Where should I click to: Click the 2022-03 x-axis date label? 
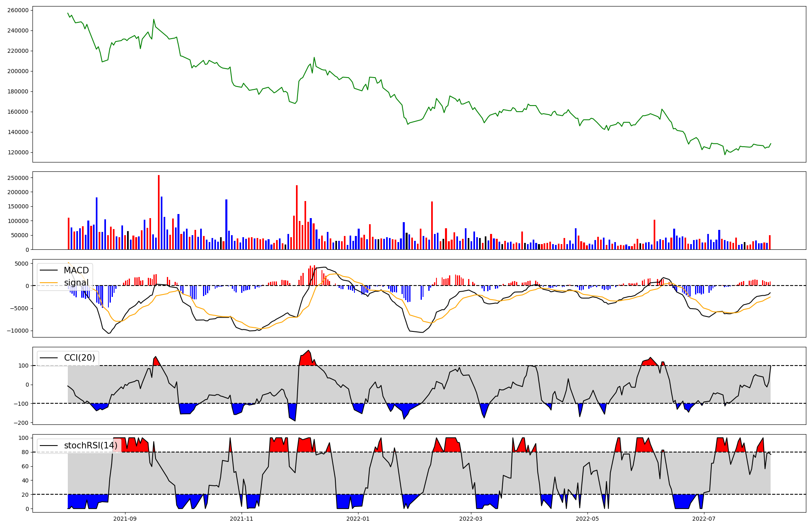tap(471, 519)
